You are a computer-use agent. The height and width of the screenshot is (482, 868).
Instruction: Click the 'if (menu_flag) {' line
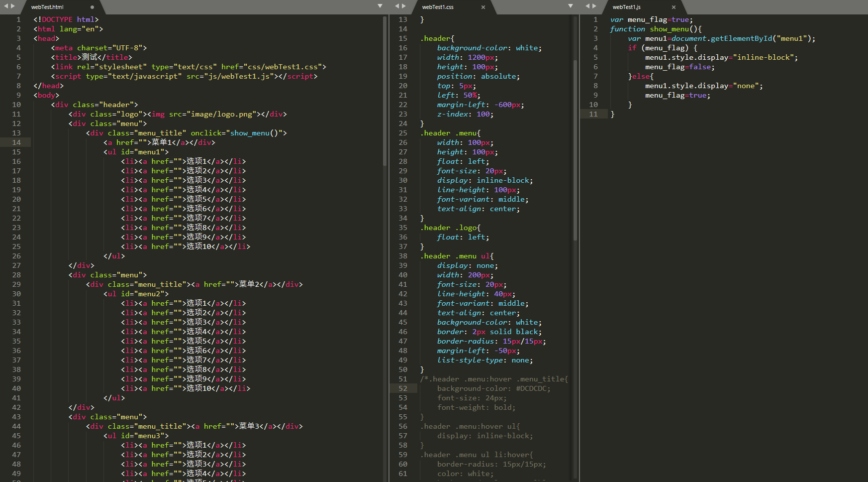(663, 48)
